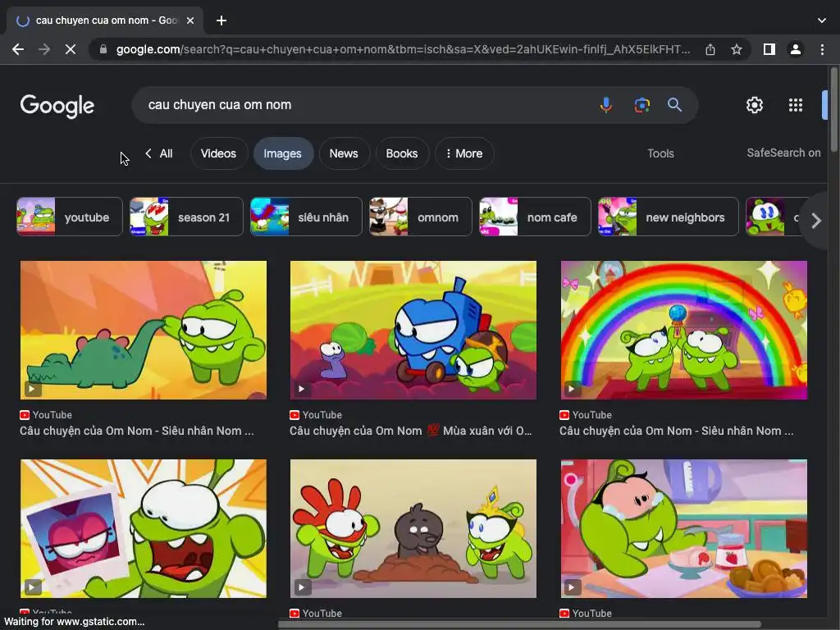Open the blue tractor Om Nom thumbnail
The image size is (840, 630).
pyautogui.click(x=413, y=330)
